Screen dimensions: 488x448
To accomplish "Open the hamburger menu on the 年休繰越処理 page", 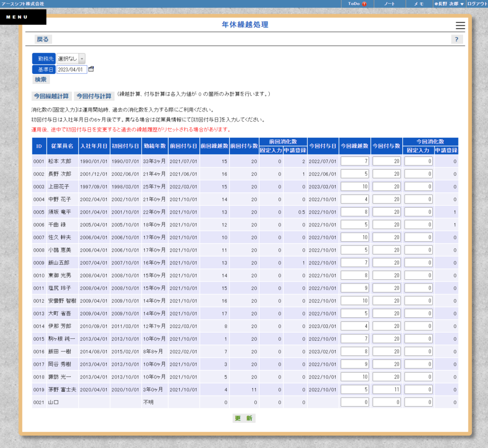I will coord(459,25).
